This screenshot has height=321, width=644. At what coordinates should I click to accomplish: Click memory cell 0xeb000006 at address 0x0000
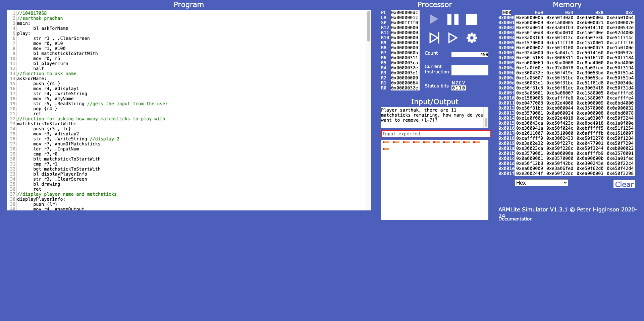point(530,17)
